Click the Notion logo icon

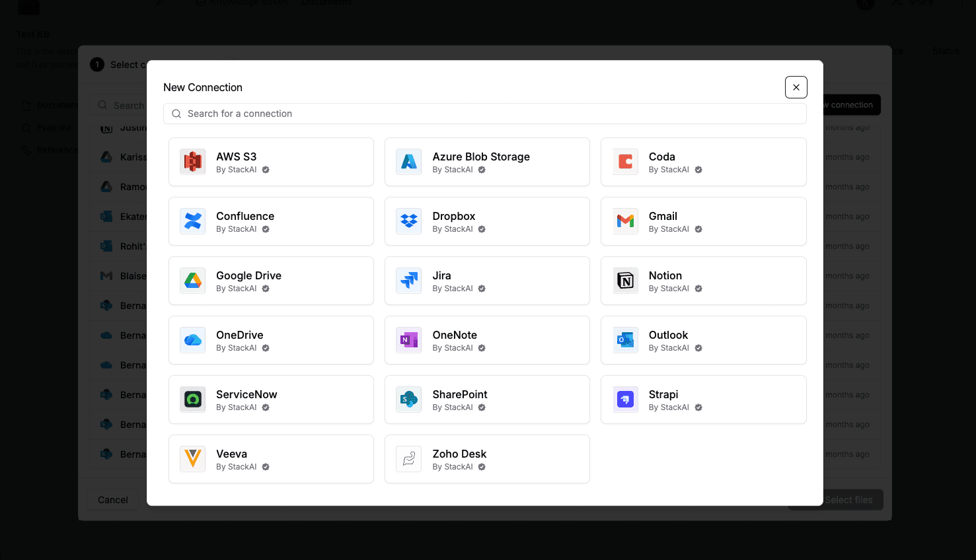625,281
